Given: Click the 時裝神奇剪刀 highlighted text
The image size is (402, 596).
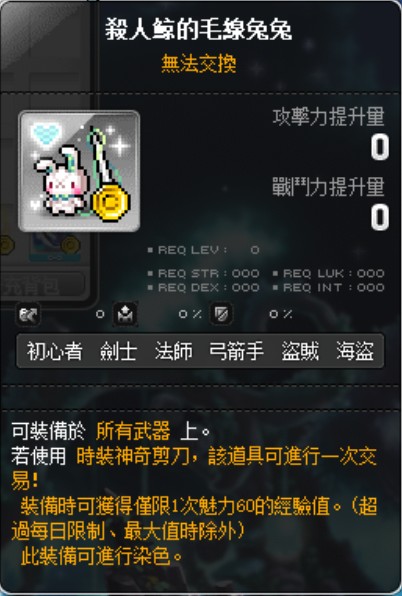Looking at the screenshot, I should tap(133, 457).
